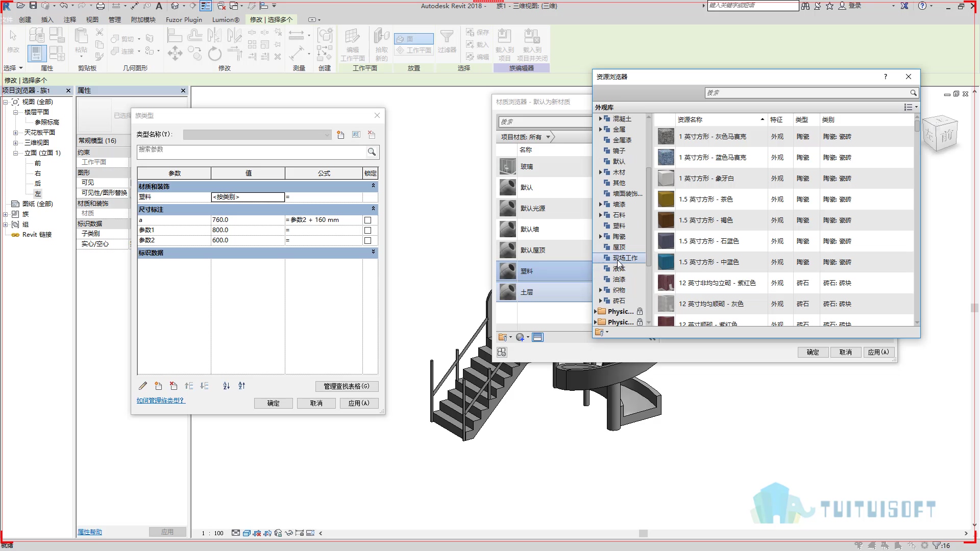This screenshot has height=551, width=980.
Task: Open the Fuzor Plugin ribbon tab
Action: point(184,19)
